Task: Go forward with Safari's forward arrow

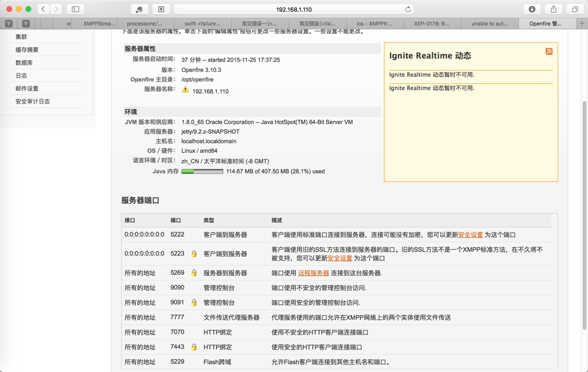Action: (56, 9)
